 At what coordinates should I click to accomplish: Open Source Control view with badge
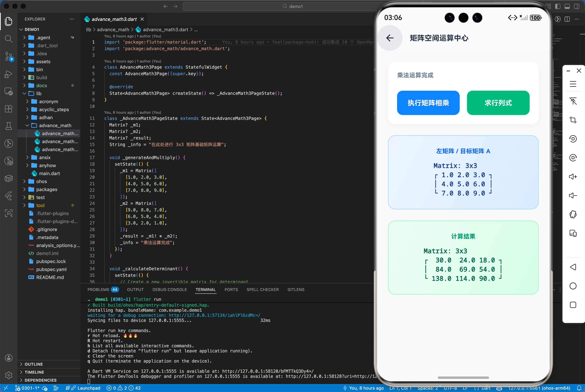(x=9, y=56)
